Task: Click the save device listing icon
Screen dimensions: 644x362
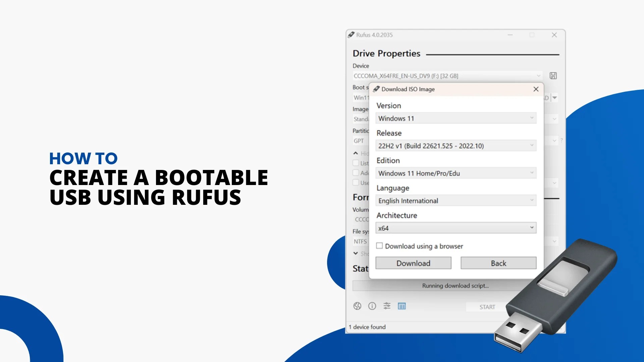Action: click(553, 76)
